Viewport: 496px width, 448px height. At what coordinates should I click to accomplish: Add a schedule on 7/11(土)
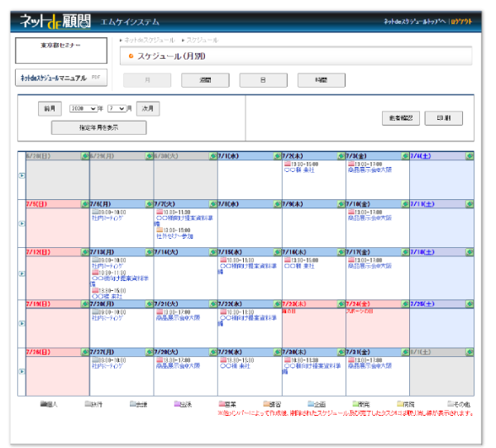[x=470, y=204]
